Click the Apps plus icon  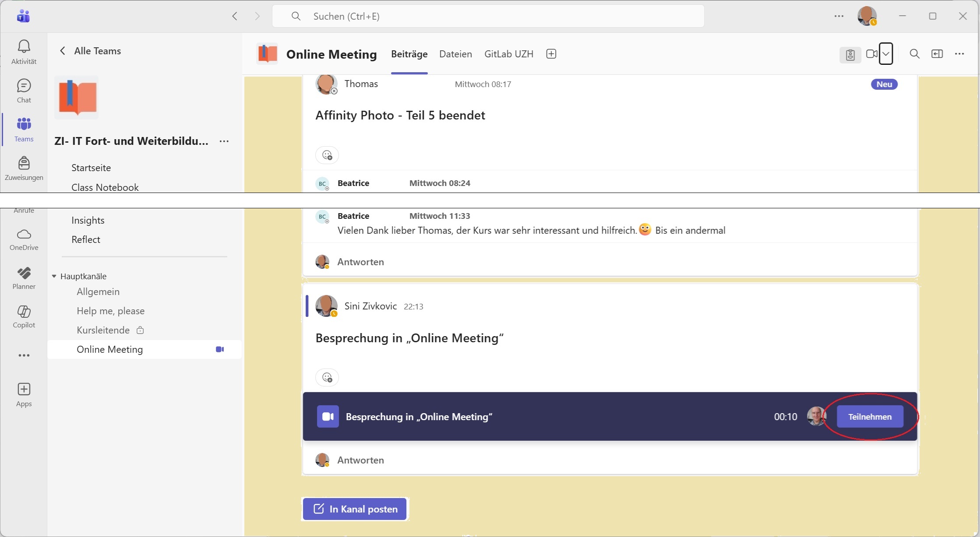(x=24, y=390)
